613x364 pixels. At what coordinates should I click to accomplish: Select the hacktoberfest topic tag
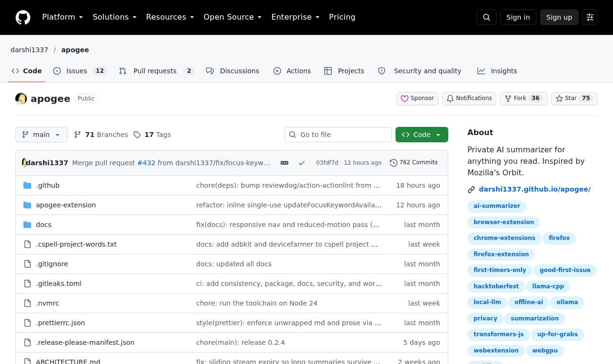496,286
